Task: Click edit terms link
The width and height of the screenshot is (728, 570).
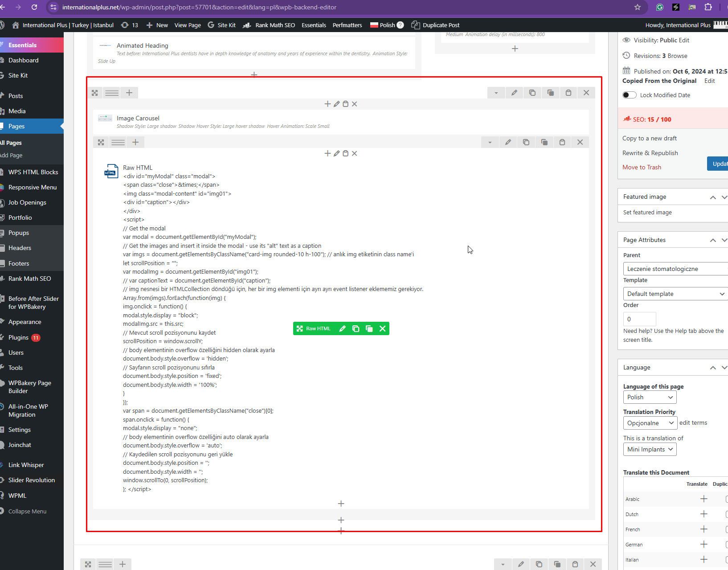Action: pyautogui.click(x=693, y=422)
